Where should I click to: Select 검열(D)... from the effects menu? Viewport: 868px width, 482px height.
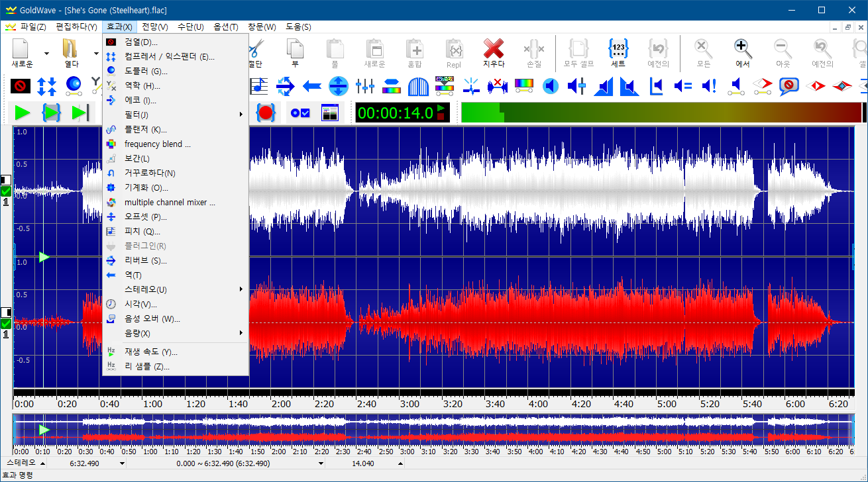[176, 42]
